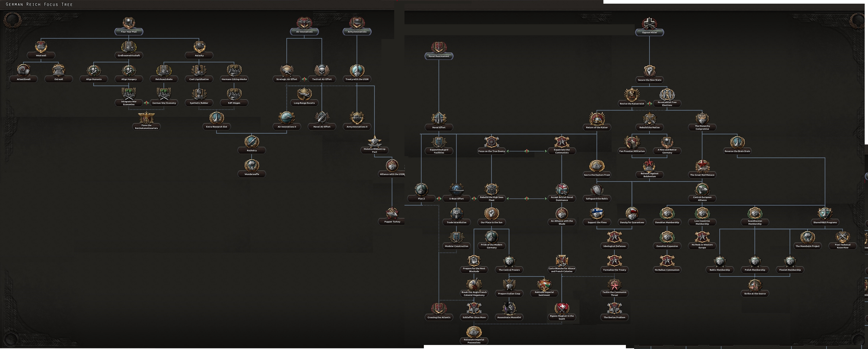The width and height of the screenshot is (868, 349).
Task: Click the Shared R&D Programs label
Action: [x=825, y=222]
